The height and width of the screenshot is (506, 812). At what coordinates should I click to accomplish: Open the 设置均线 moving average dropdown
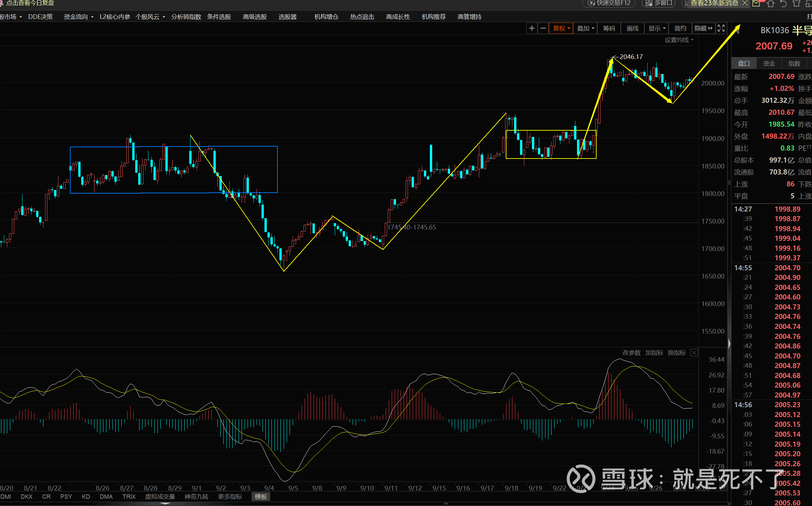click(x=679, y=40)
